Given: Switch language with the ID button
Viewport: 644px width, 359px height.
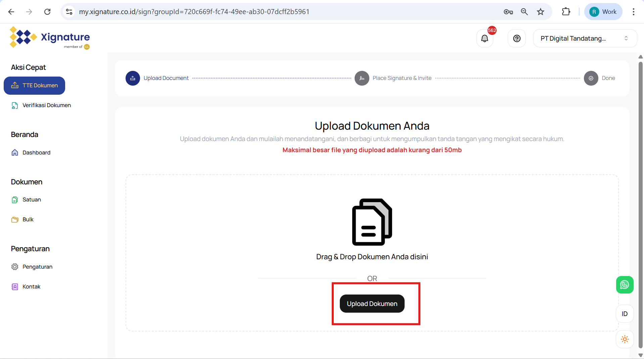Looking at the screenshot, I should click(625, 314).
